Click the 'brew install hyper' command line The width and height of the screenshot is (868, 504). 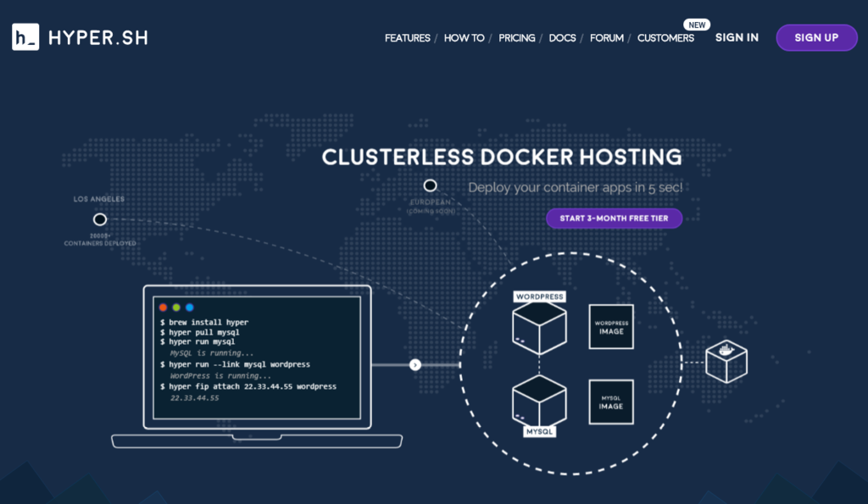point(204,322)
